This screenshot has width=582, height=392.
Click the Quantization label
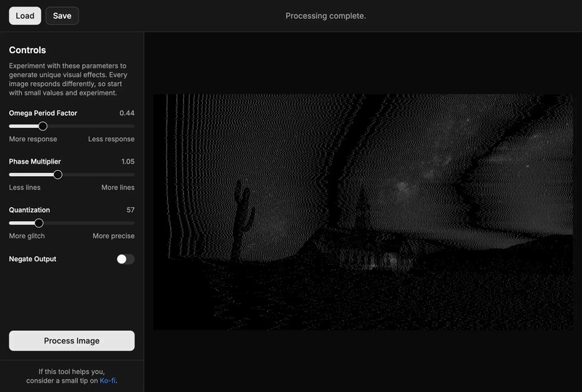click(29, 210)
